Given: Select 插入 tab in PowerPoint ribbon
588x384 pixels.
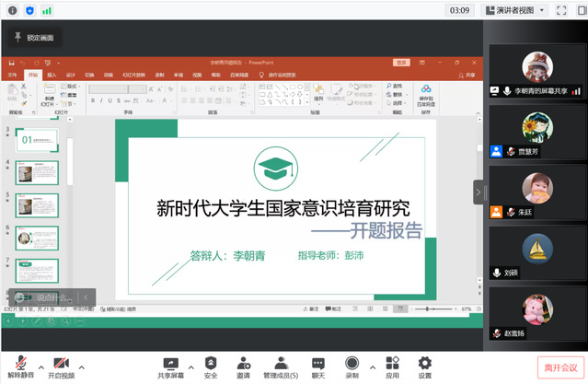Looking at the screenshot, I should (51, 75).
